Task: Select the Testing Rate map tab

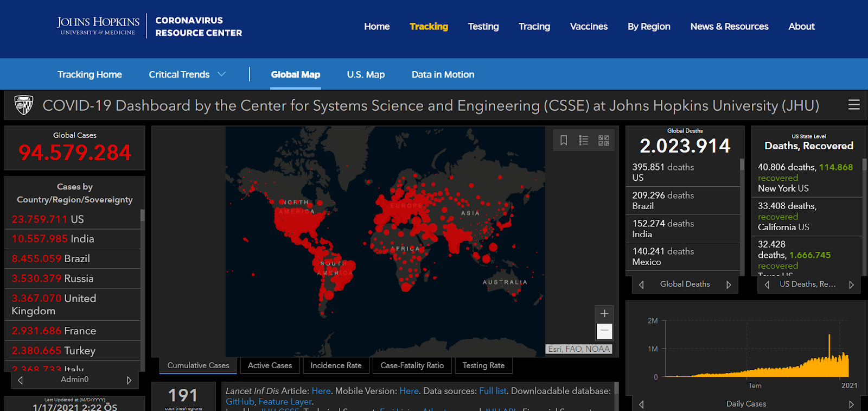Action: pyautogui.click(x=483, y=365)
